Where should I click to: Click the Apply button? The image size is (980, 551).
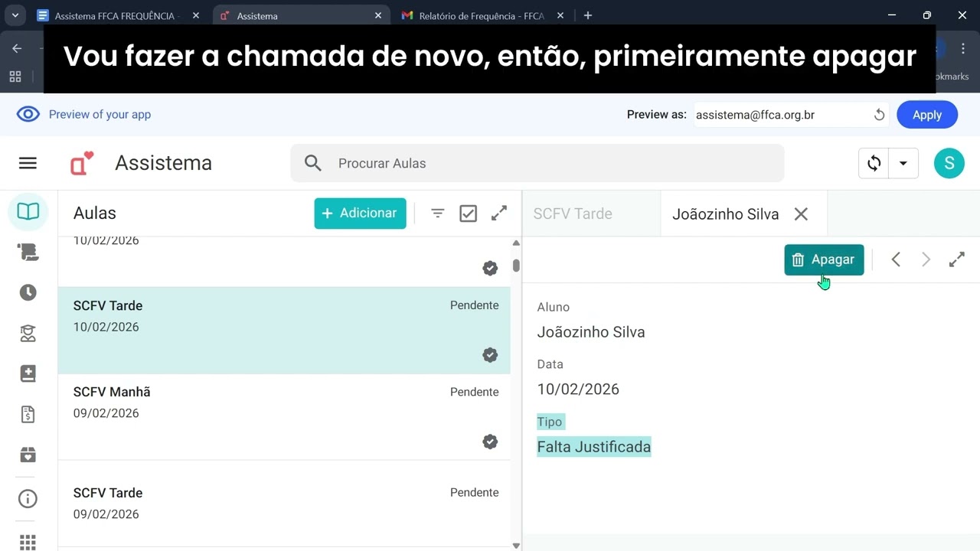click(x=927, y=115)
